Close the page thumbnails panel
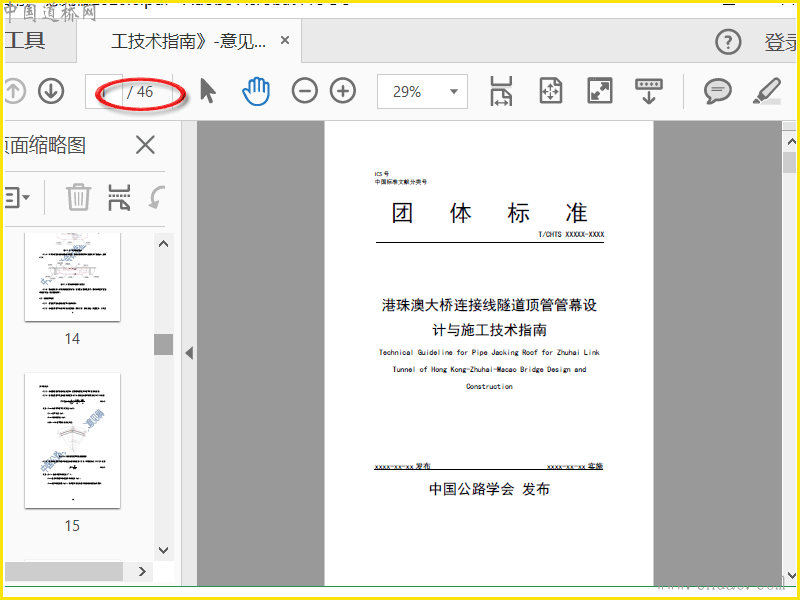 [145, 145]
